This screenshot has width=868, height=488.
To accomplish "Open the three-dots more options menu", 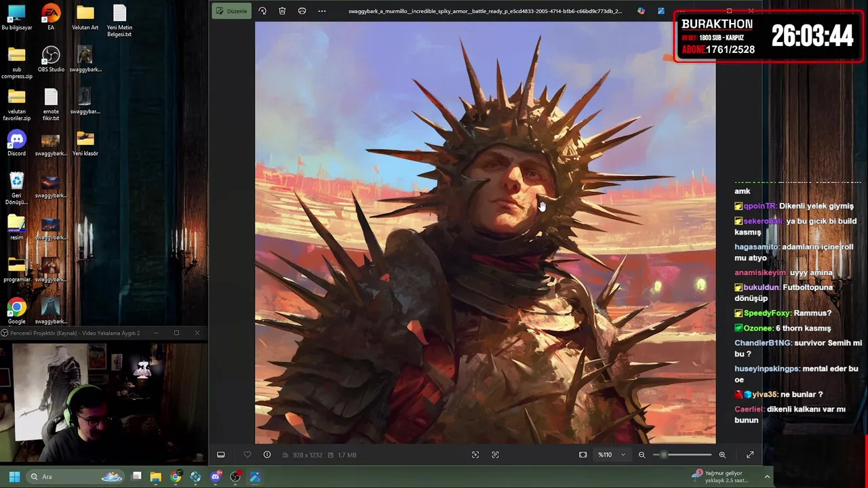I will point(321,11).
